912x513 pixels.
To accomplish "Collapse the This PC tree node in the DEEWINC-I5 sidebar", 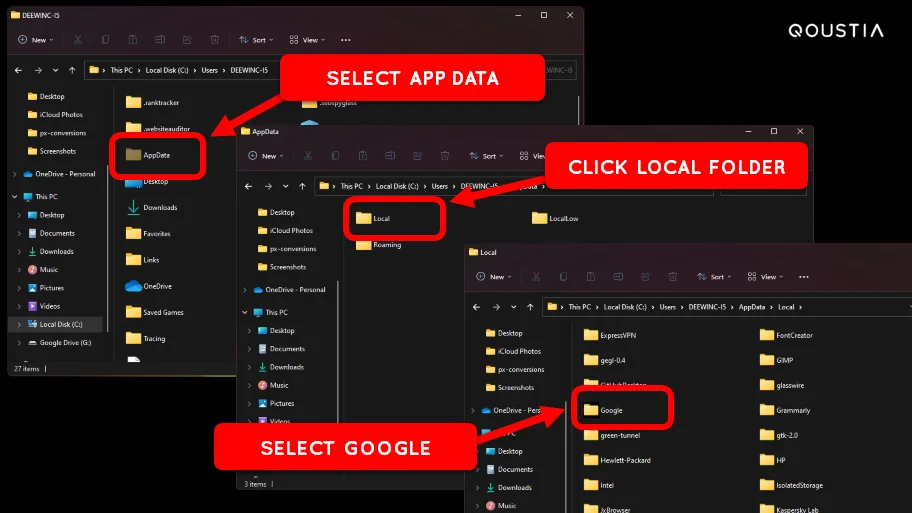I will pos(15,197).
